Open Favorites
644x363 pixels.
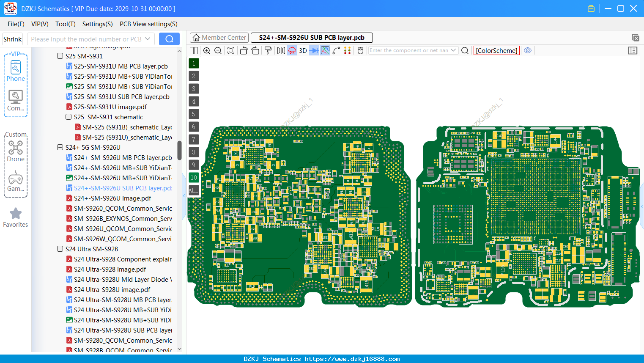point(16,218)
